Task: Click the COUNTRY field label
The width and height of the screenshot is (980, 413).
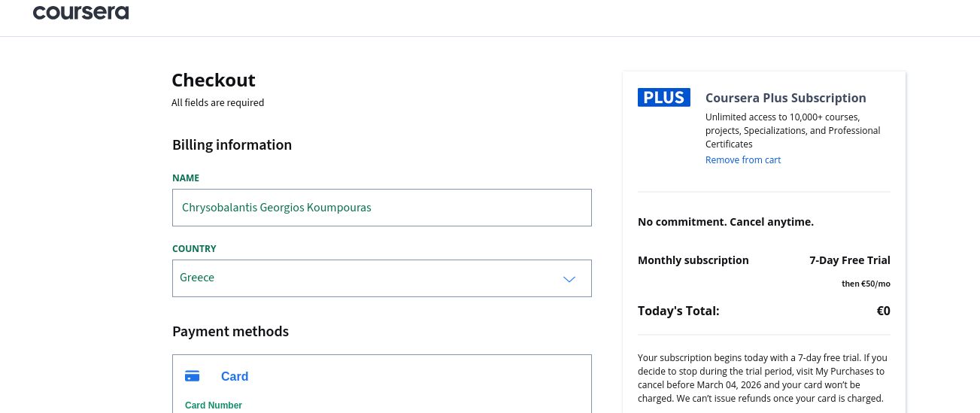Action: [194, 249]
